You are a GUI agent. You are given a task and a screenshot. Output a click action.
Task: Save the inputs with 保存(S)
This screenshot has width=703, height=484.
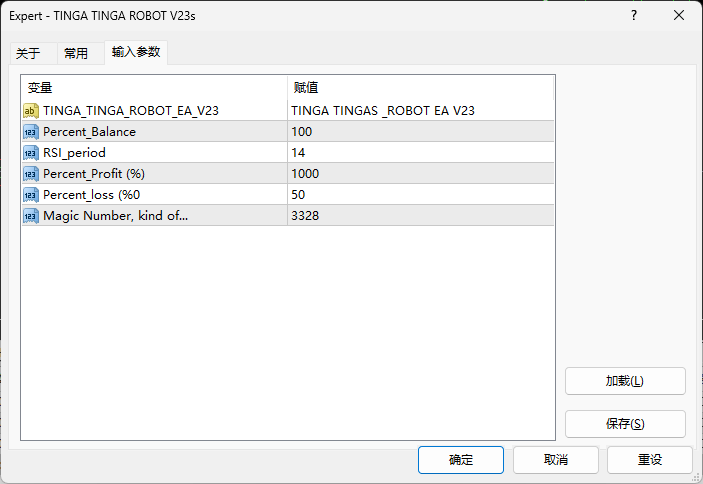[625, 424]
